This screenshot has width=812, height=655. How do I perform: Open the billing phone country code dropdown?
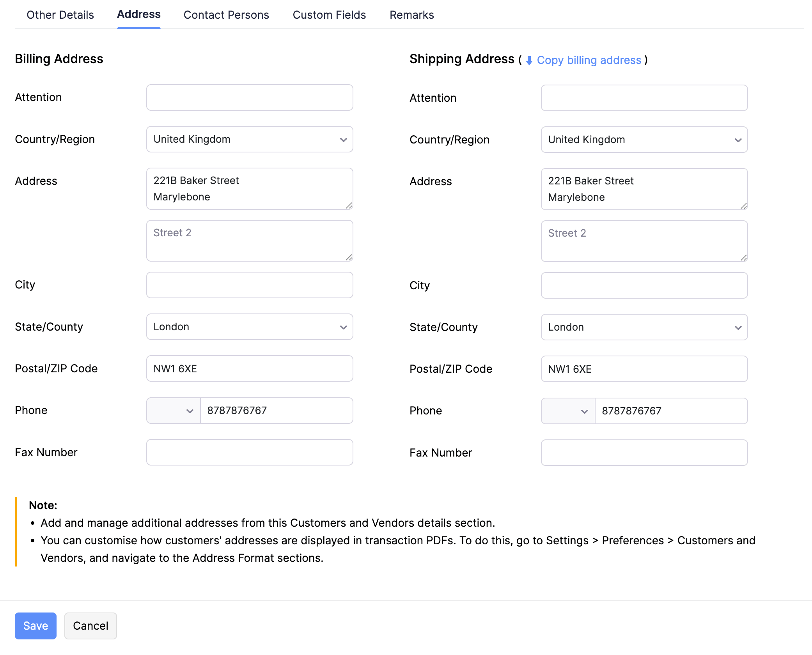pyautogui.click(x=174, y=411)
